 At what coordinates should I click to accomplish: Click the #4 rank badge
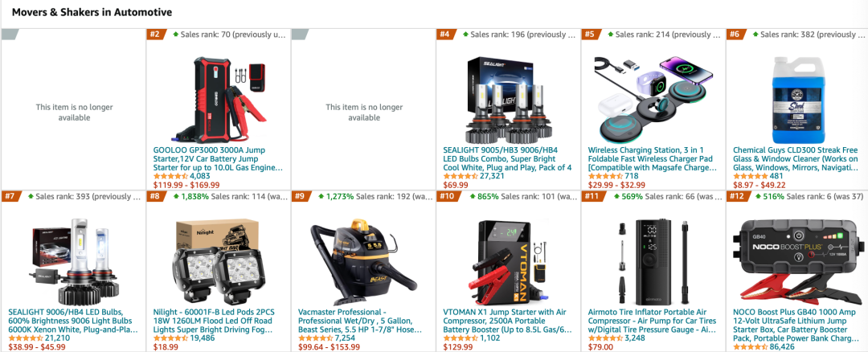pyautogui.click(x=444, y=35)
